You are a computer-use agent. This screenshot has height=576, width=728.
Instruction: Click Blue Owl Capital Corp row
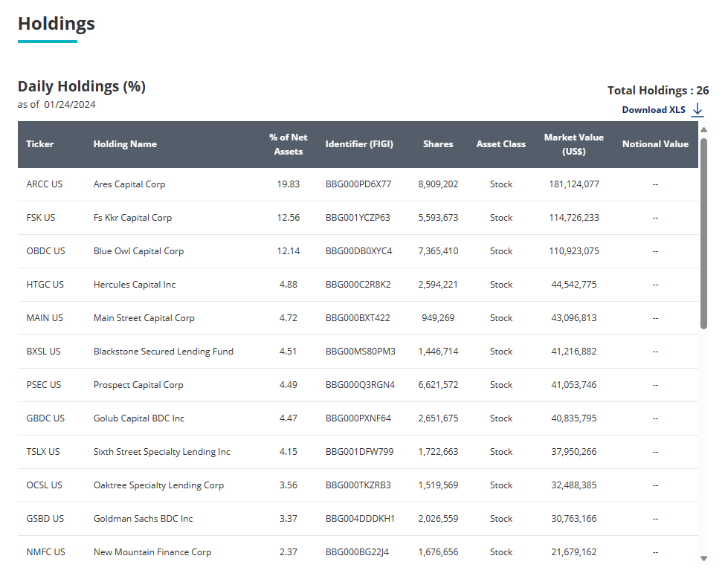tap(140, 250)
